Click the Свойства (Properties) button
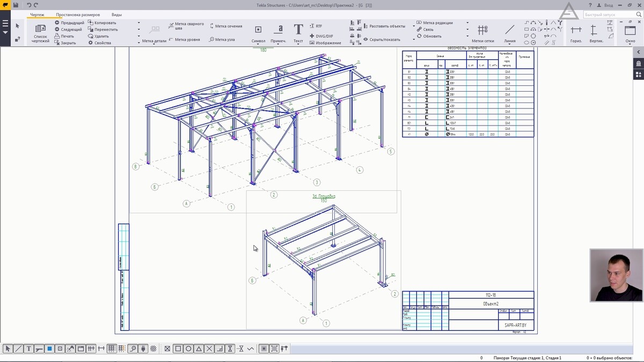 [x=102, y=43]
